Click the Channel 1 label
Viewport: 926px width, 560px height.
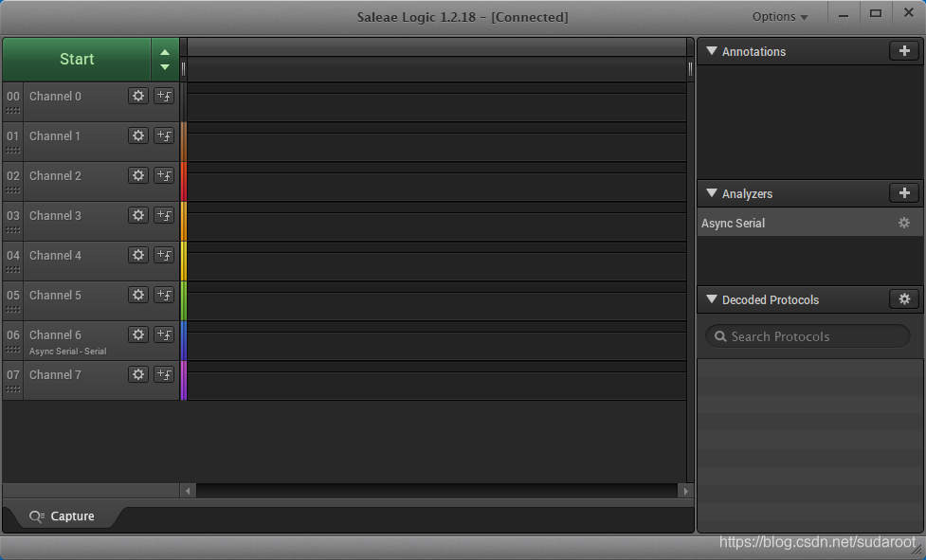click(x=55, y=135)
